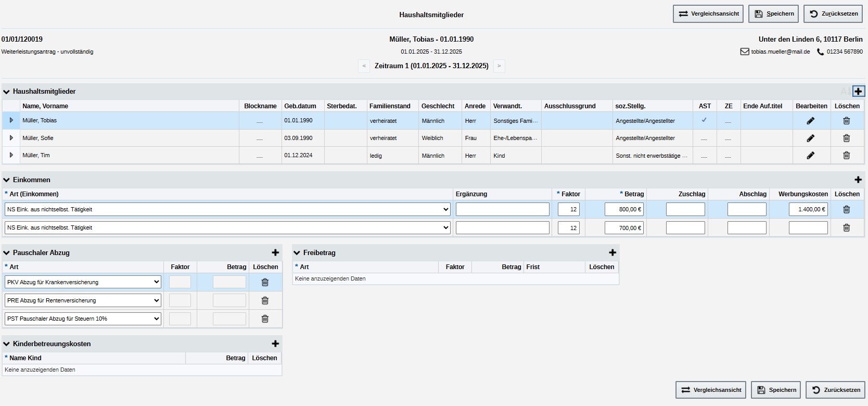
Task: Delete the 700,00 € income row
Action: tap(846, 228)
